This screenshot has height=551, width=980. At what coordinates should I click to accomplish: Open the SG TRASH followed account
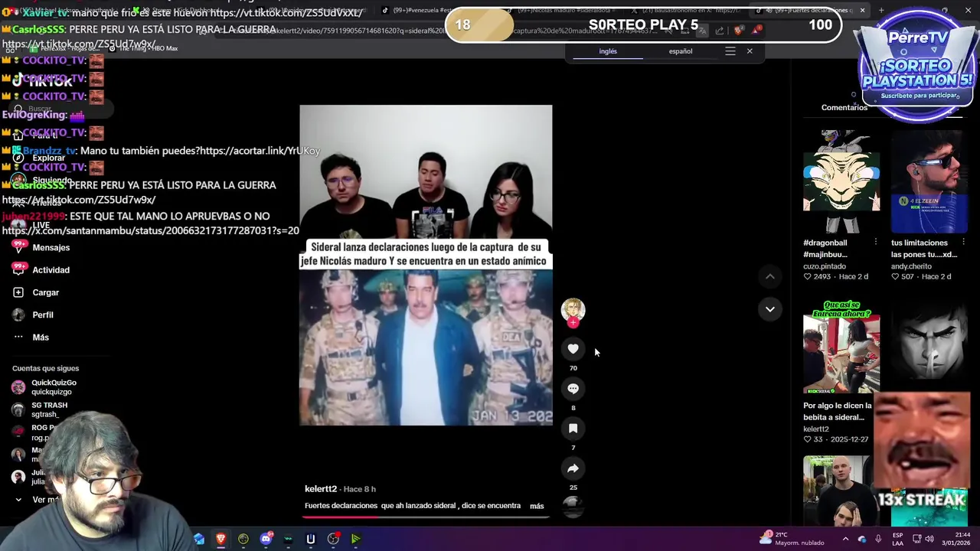coord(41,409)
